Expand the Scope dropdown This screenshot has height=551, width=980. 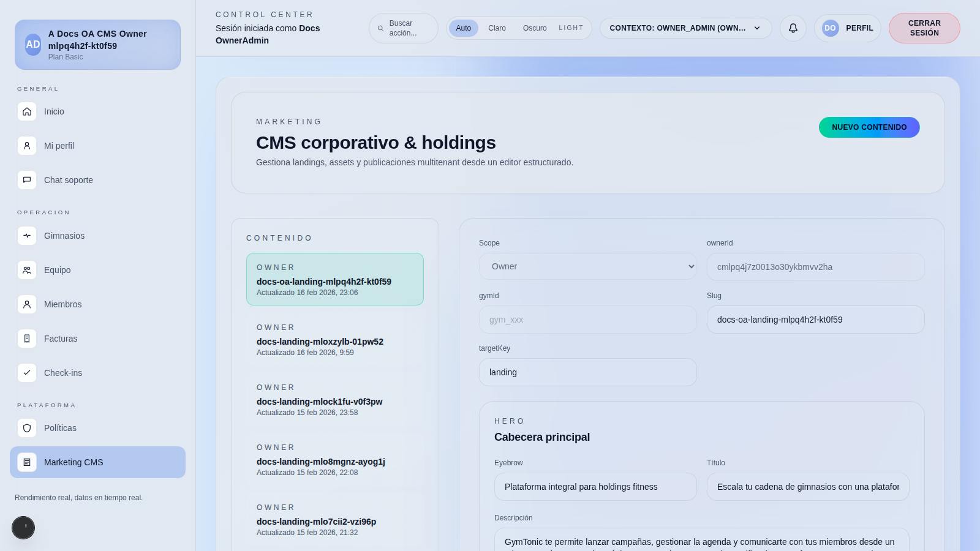(x=587, y=266)
